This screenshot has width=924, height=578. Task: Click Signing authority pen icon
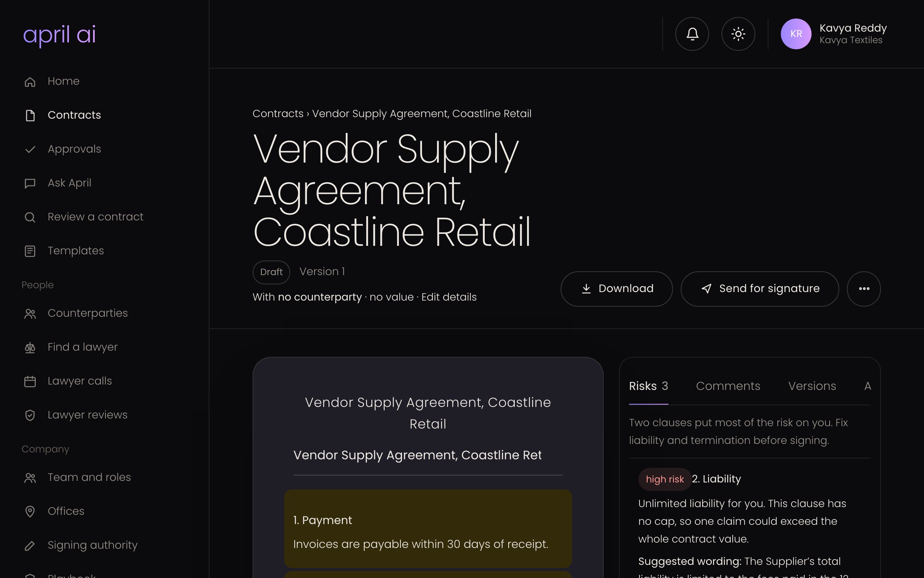pos(30,545)
